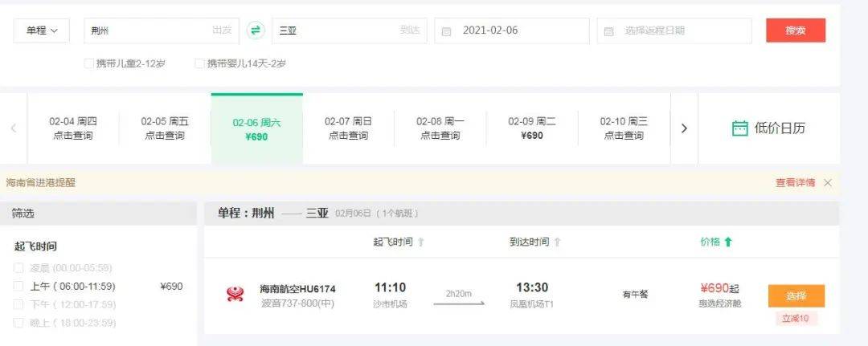Image resolution: width=868 pixels, height=346 pixels.
Task: Sort flights by 价格 green arrow
Action: [x=728, y=242]
